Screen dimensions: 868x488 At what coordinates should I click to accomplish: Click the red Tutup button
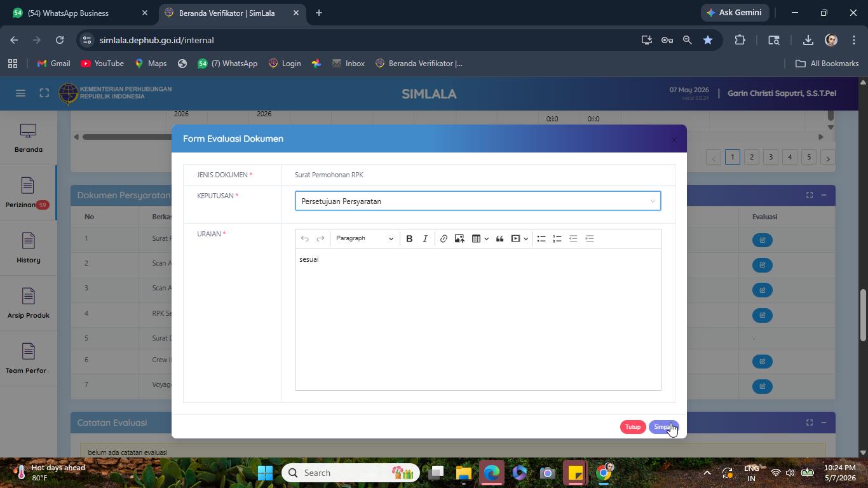[x=633, y=427]
